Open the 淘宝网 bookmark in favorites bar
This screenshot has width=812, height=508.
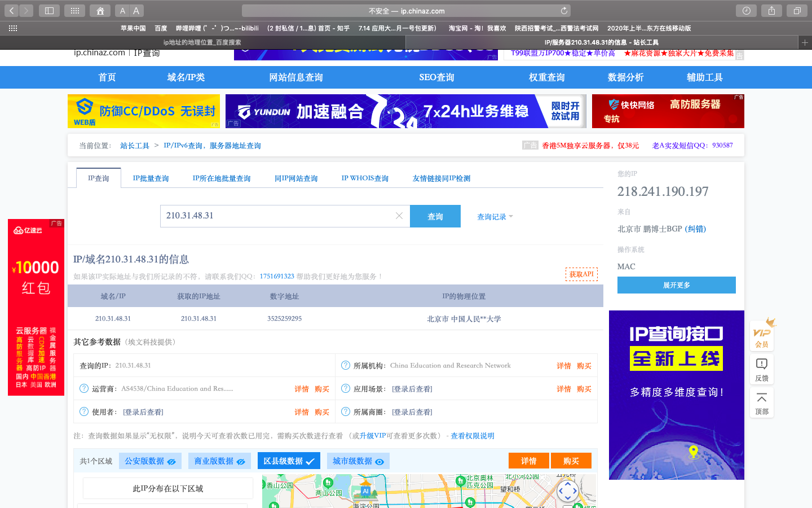(x=477, y=28)
